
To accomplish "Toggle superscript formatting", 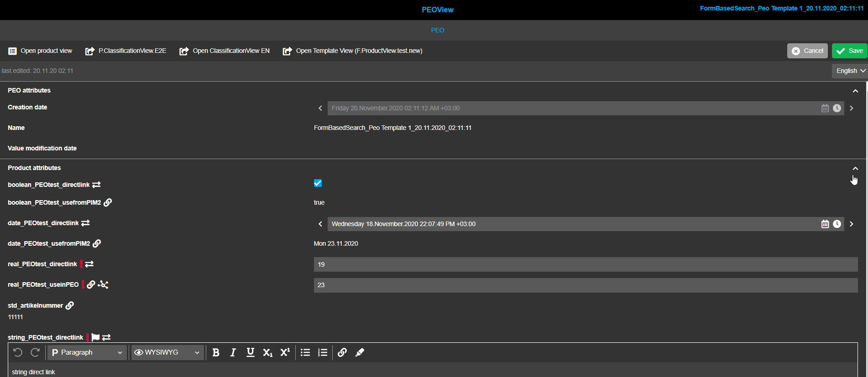I will tap(285, 352).
